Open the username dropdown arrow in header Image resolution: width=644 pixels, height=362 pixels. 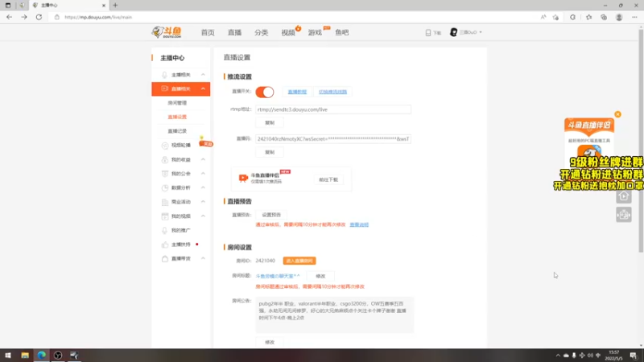pyautogui.click(x=481, y=32)
